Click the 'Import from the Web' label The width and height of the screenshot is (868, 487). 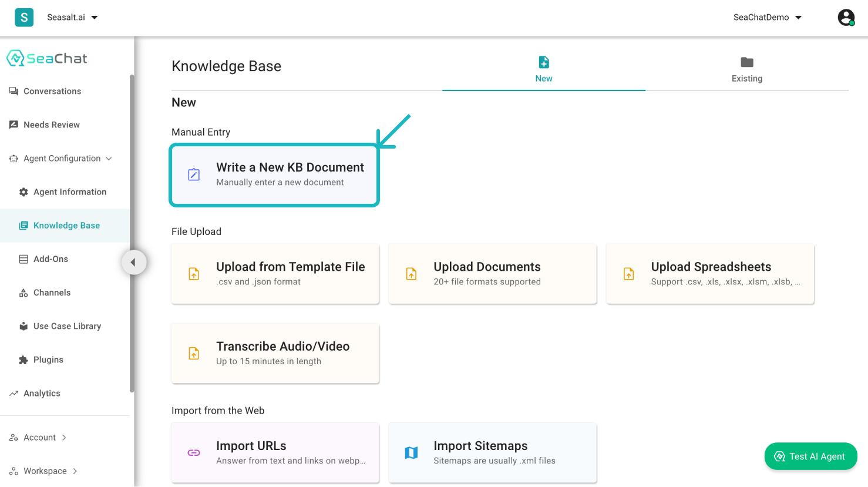pyautogui.click(x=218, y=411)
